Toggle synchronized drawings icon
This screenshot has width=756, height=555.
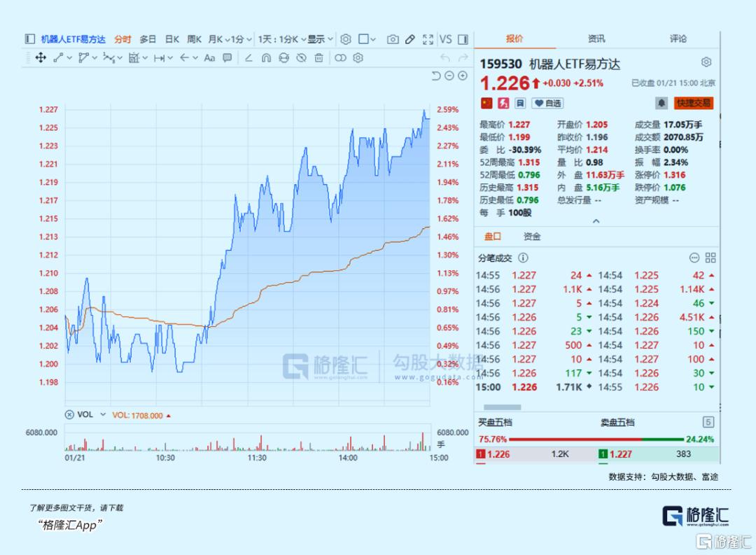click(284, 58)
